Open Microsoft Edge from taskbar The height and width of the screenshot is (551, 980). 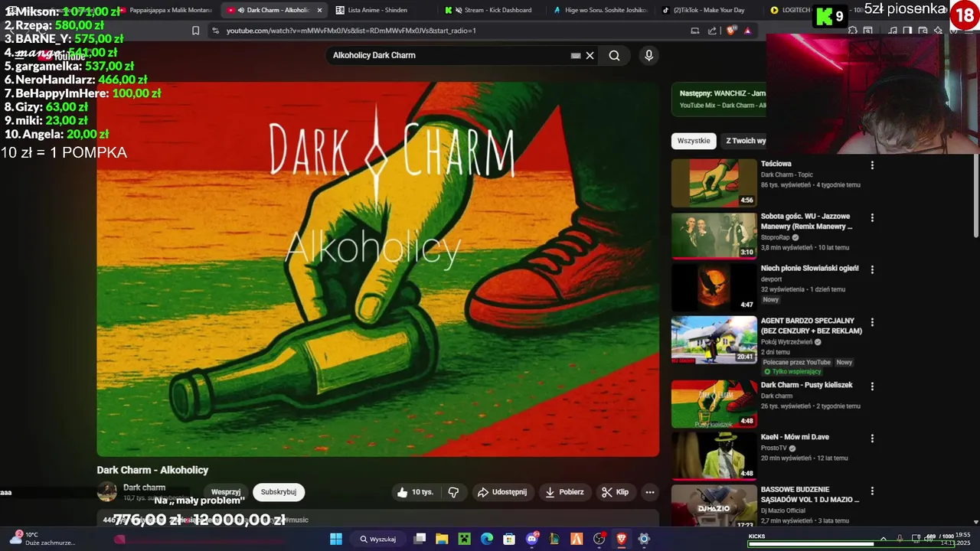coord(487,539)
